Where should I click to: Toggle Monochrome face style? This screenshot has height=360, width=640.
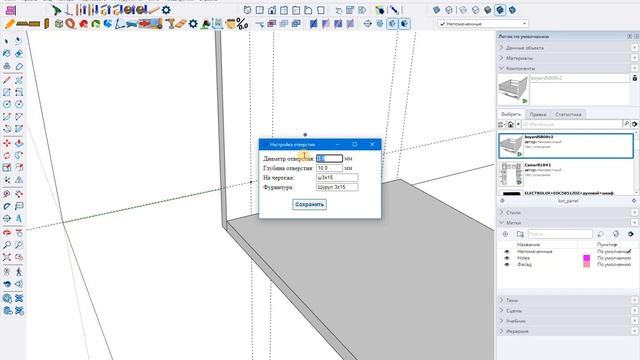click(512, 10)
